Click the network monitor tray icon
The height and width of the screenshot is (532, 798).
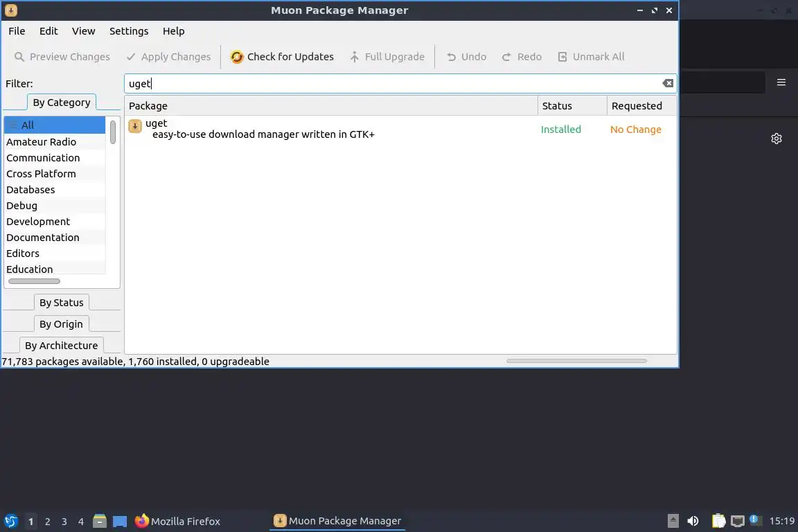(738, 521)
